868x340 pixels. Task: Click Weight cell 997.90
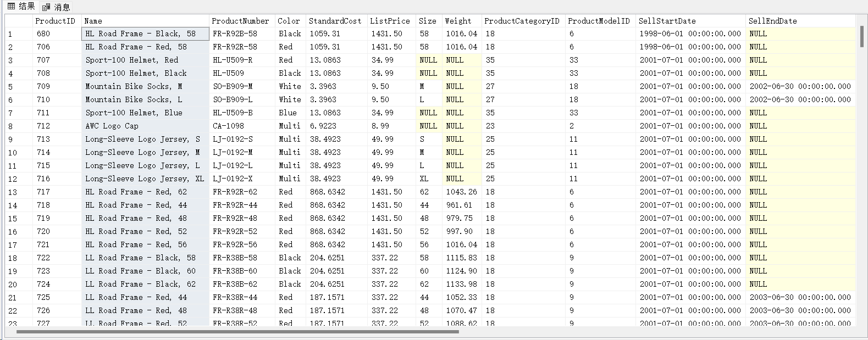[x=462, y=231]
